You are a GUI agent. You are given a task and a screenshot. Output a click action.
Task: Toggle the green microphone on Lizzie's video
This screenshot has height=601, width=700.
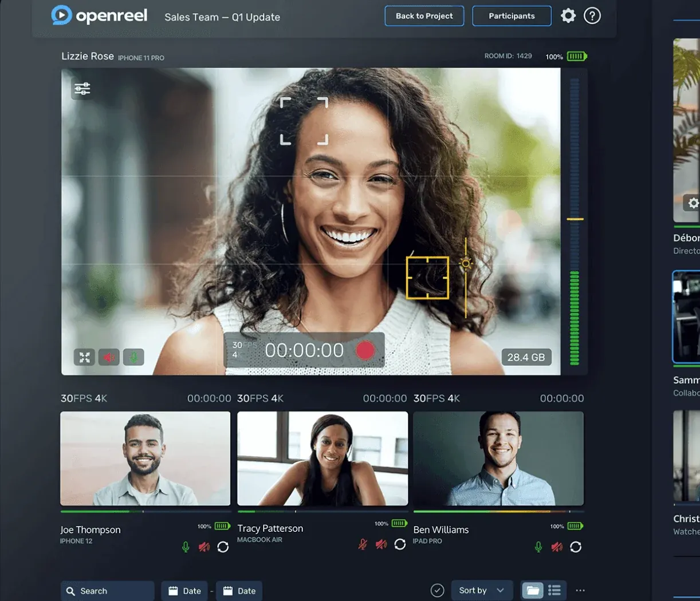coord(133,358)
